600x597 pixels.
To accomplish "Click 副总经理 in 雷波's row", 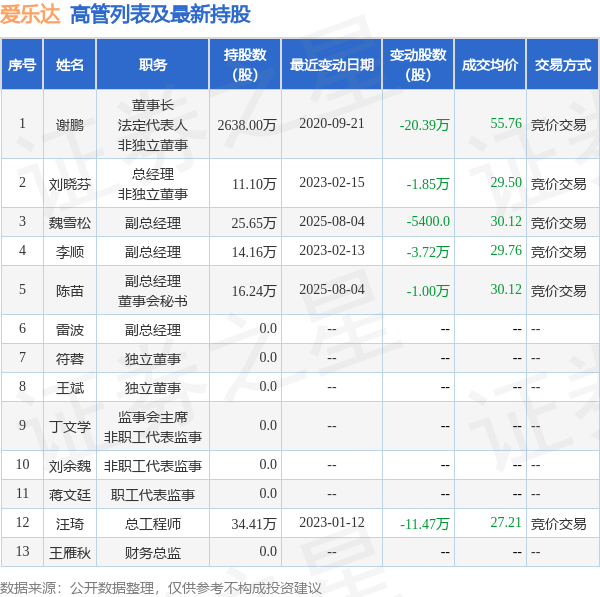I will tap(153, 330).
